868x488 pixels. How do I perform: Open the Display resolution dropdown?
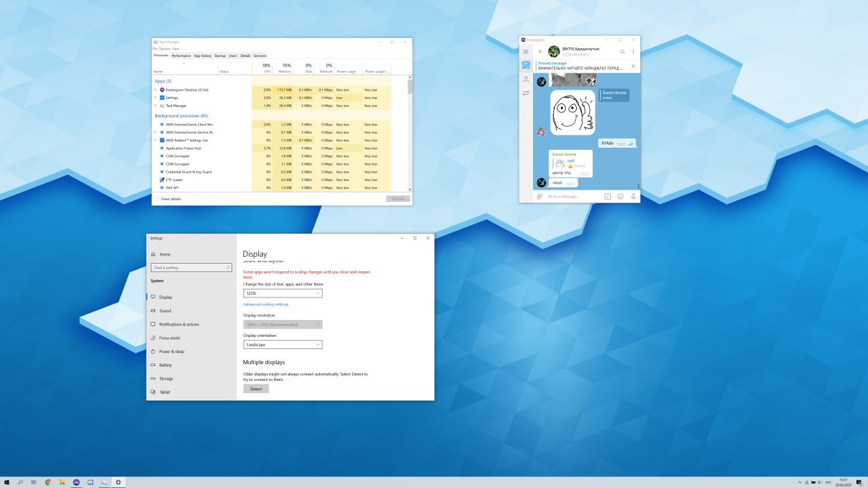(x=283, y=325)
